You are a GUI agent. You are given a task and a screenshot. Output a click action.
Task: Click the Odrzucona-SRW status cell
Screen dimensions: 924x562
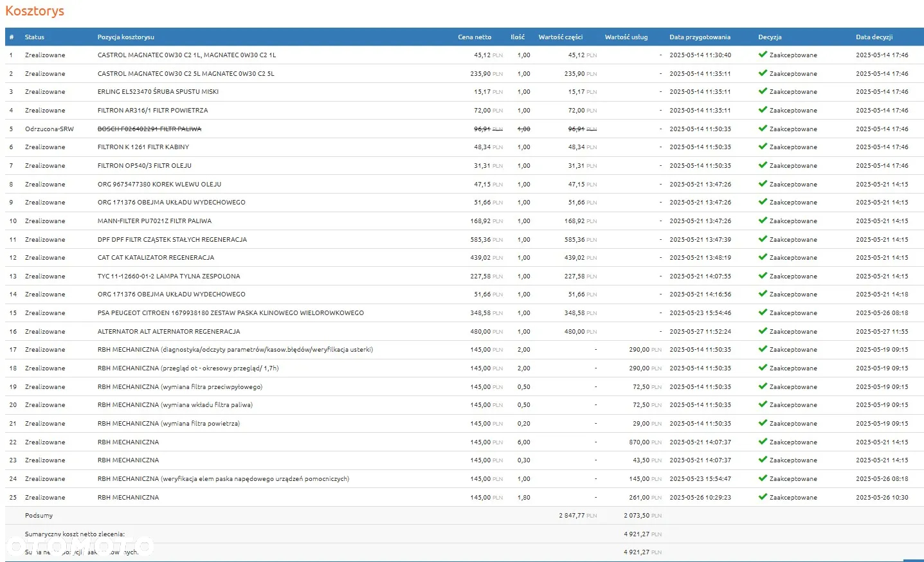point(50,129)
